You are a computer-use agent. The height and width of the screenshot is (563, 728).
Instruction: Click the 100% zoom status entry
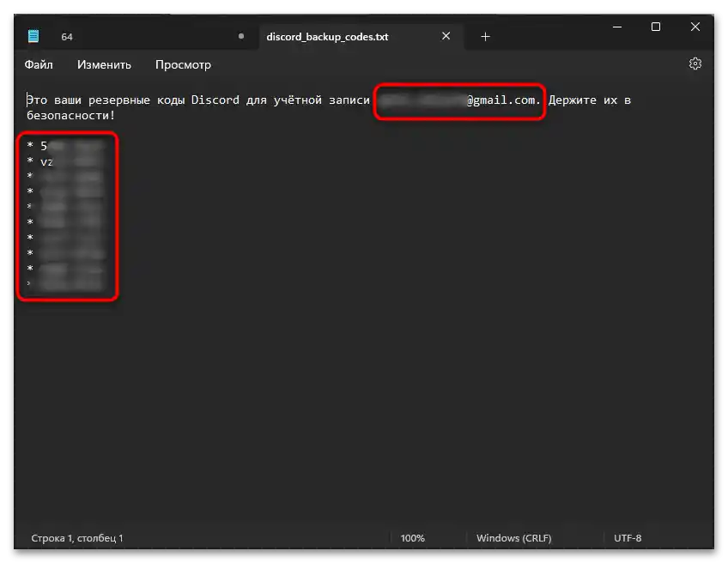pyautogui.click(x=412, y=538)
